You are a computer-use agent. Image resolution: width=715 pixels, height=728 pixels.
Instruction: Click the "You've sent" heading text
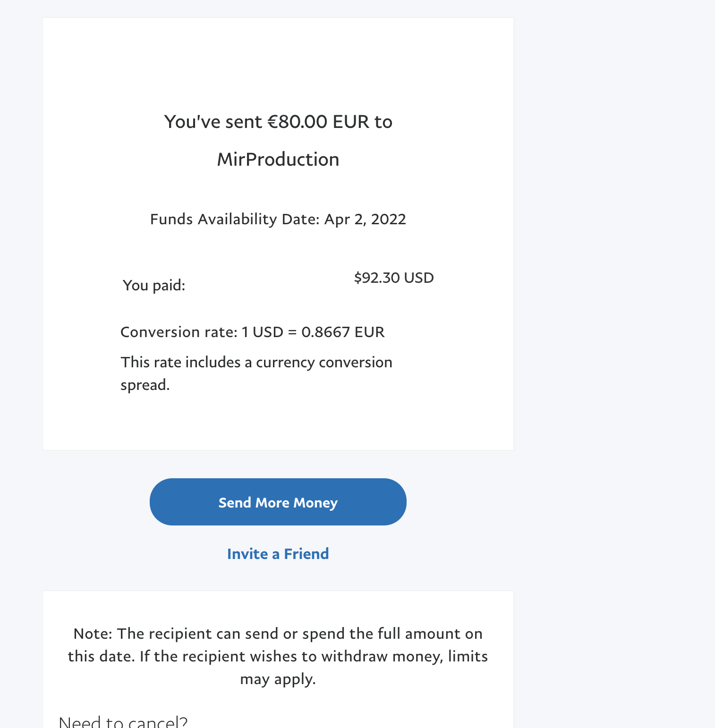coord(213,122)
